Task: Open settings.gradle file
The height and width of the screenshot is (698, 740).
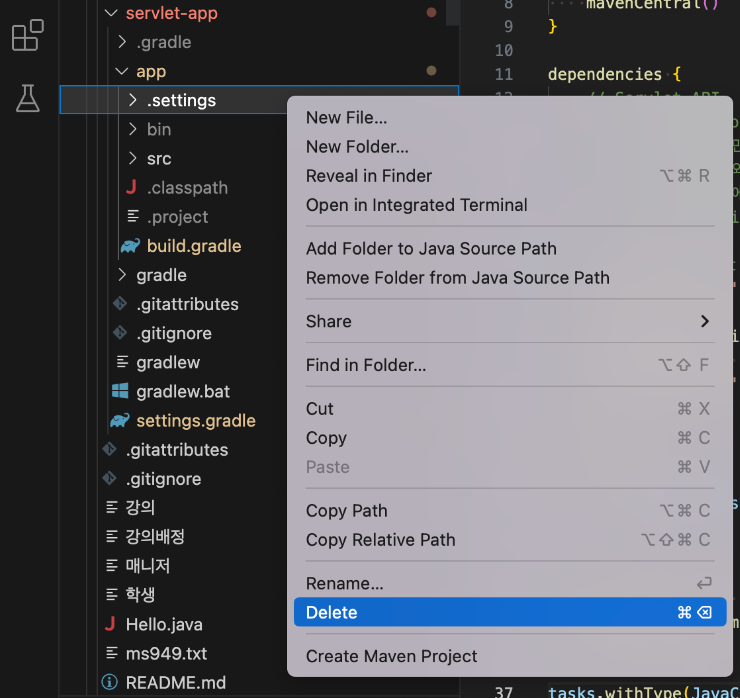Action: point(196,420)
